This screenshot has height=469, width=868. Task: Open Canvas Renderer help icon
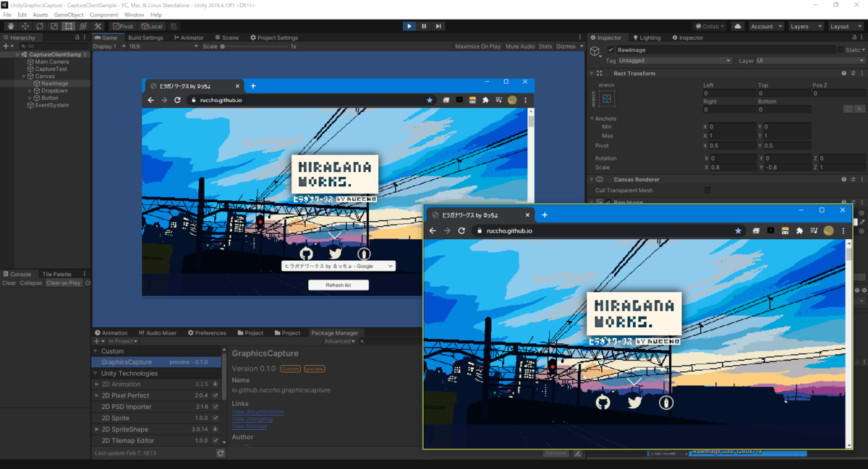[843, 179]
